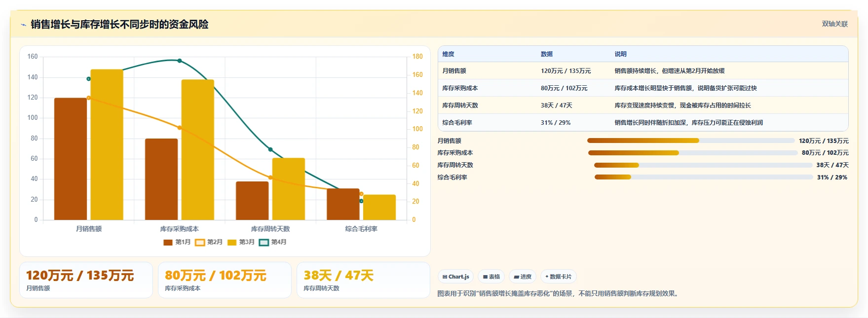This screenshot has height=318, width=868.
Task: Click table value 31% / 29%
Action: (x=555, y=123)
